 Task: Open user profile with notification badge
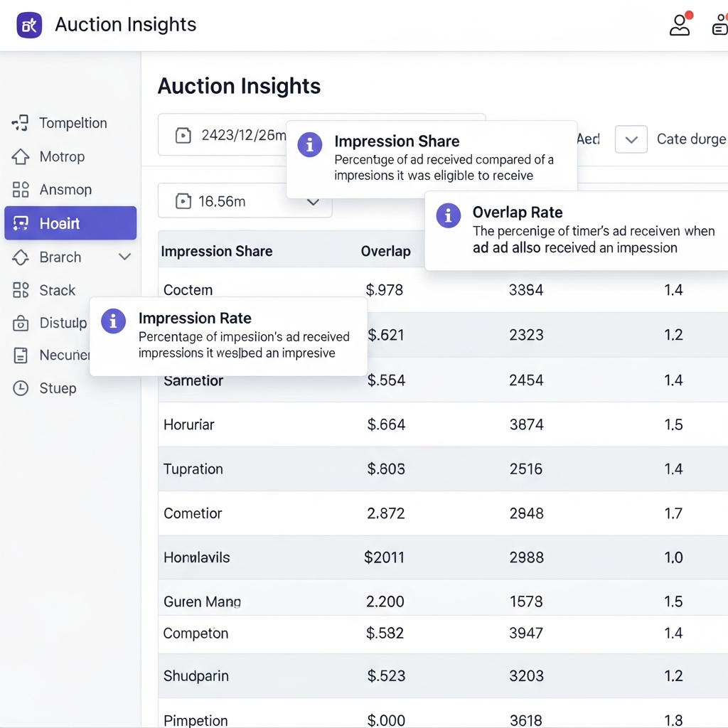(680, 25)
